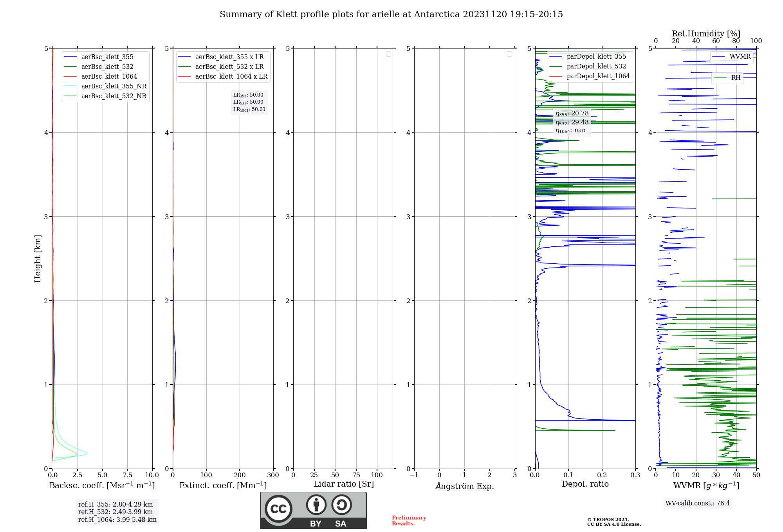783x532 pixels.
Task: Click ref.H_355: 2.80-4.29 km text
Action: [115, 505]
